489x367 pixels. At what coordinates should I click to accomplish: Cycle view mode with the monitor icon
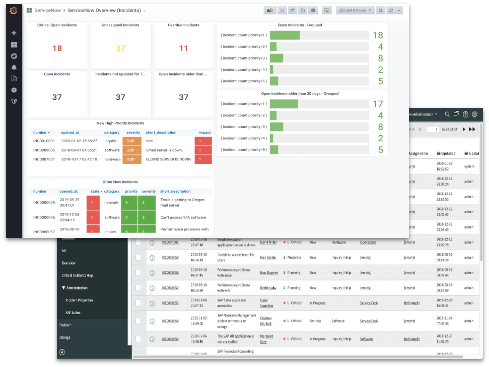pos(327,10)
